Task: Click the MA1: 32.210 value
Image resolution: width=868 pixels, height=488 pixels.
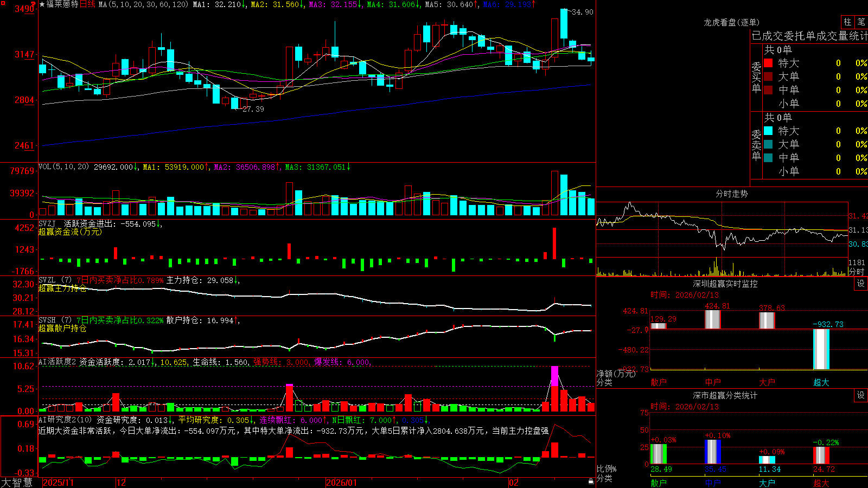Action: point(219,4)
